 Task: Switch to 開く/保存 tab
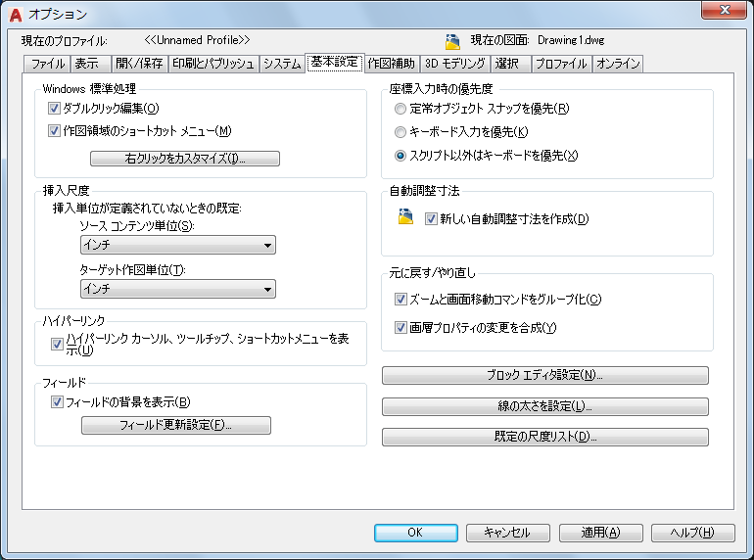pos(139,64)
